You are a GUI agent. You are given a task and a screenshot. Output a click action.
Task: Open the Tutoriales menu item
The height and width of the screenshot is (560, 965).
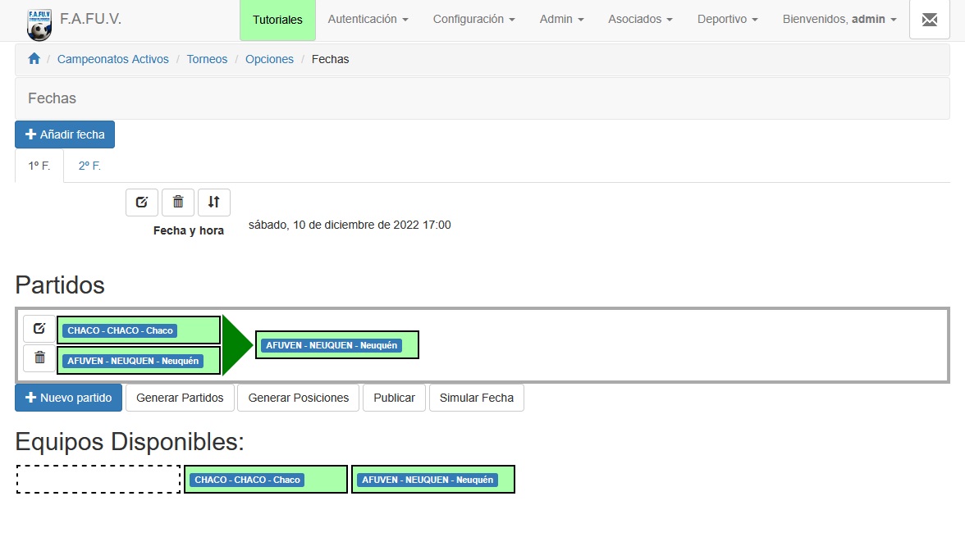coord(277,20)
